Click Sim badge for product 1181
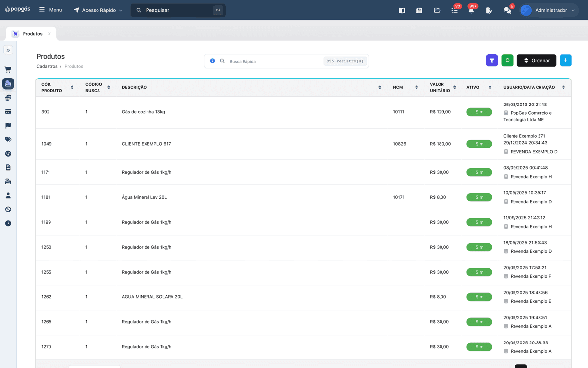The image size is (588, 368). 479,197
